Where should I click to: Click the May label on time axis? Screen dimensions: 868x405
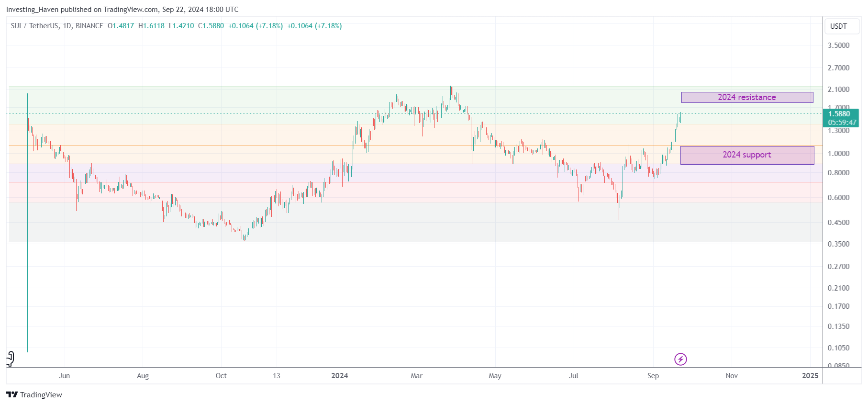click(x=495, y=376)
